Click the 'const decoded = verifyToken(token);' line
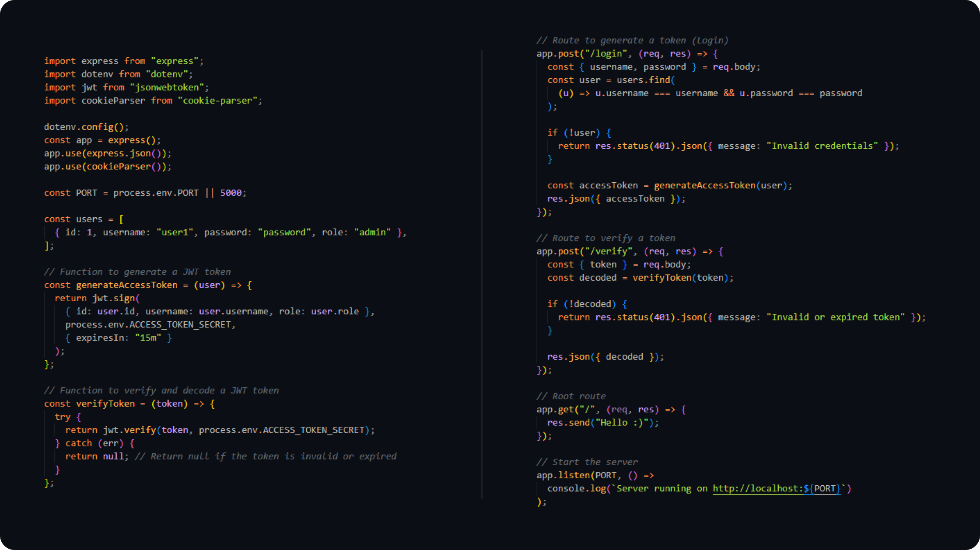 point(640,277)
